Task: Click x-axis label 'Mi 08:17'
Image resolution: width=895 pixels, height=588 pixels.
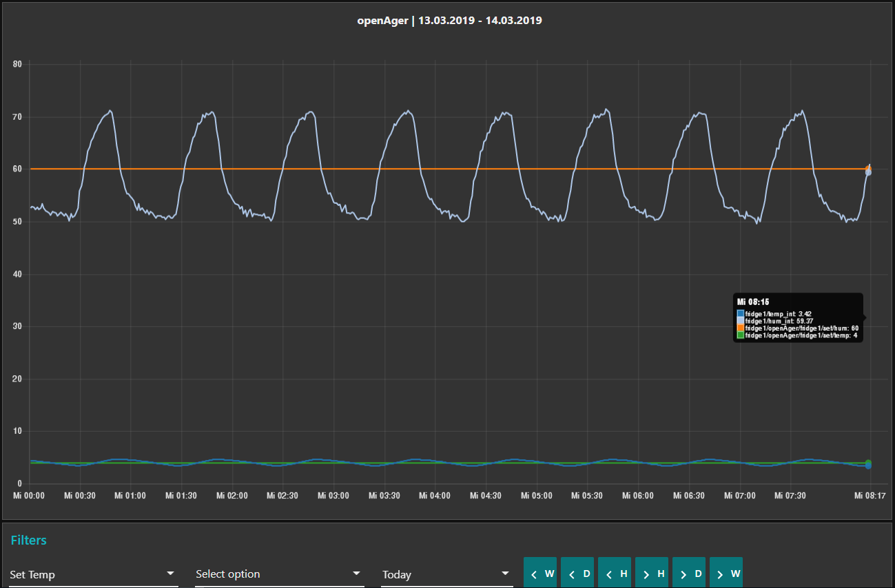Action: [870, 495]
